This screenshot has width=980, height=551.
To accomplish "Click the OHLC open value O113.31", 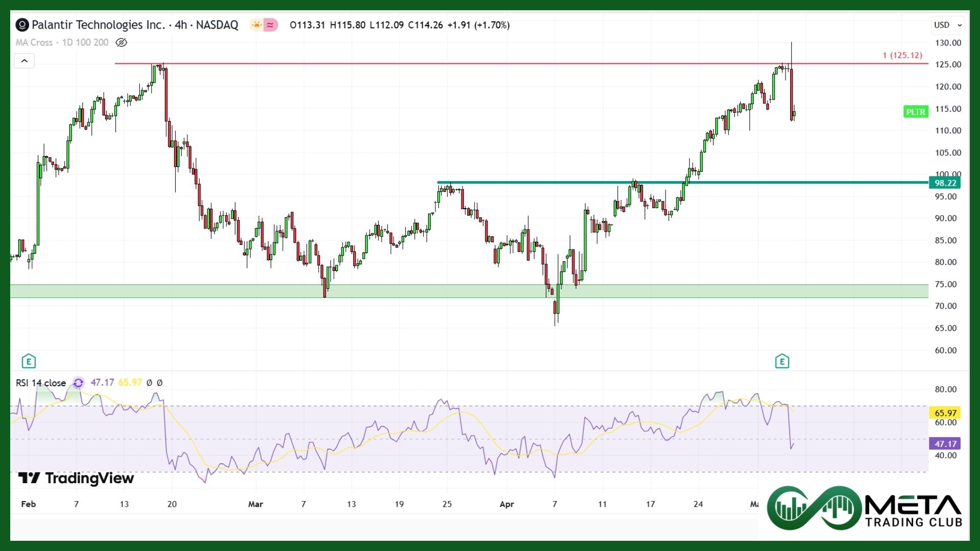I will pos(307,25).
